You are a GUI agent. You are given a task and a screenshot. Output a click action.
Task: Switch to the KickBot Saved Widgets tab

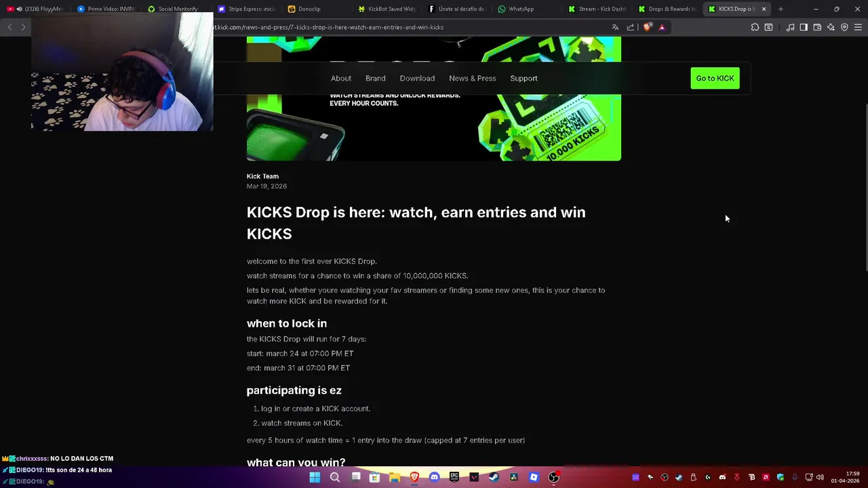[387, 9]
